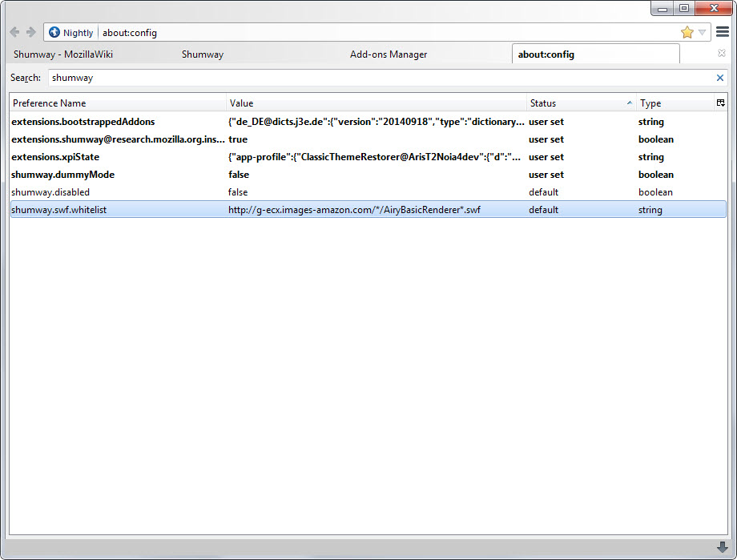Screen dimensions: 737x560
Task: Click the ClassicThemeRestorer value cell
Action: 375,157
